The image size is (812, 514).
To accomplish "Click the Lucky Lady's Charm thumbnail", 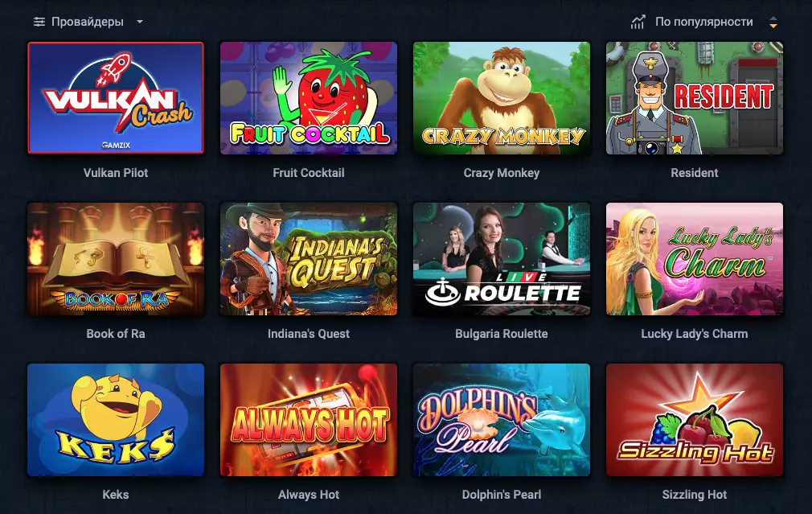I will point(695,259).
